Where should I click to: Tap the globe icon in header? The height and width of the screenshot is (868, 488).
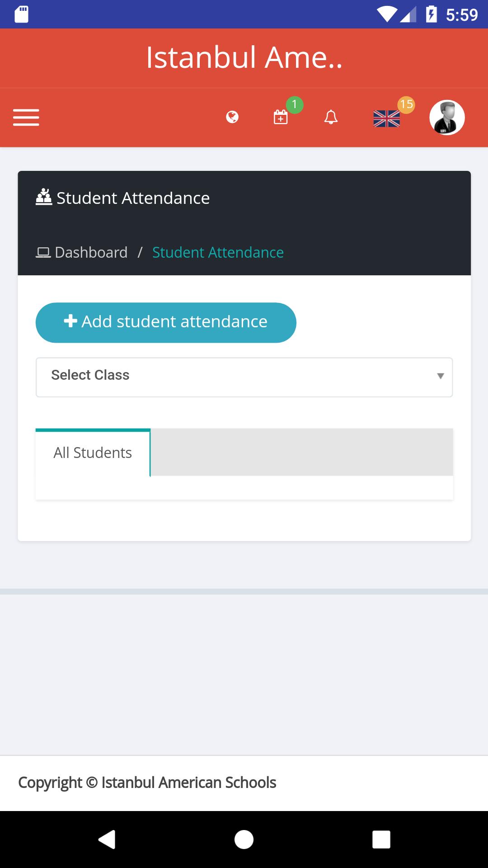(232, 117)
